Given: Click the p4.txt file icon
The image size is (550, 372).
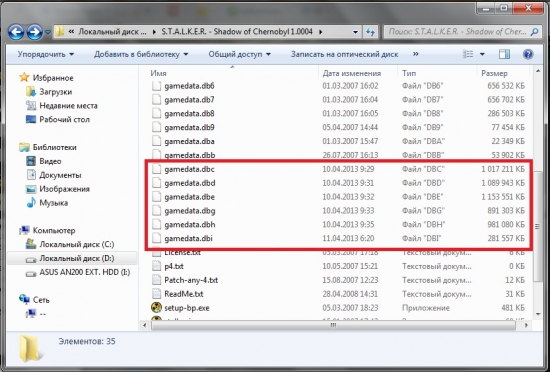Looking at the screenshot, I should (156, 266).
